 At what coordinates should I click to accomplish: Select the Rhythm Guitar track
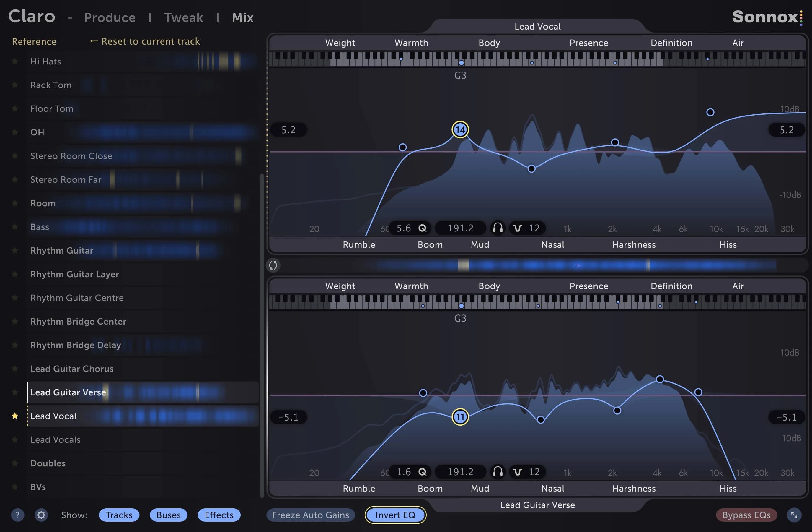click(x=62, y=250)
